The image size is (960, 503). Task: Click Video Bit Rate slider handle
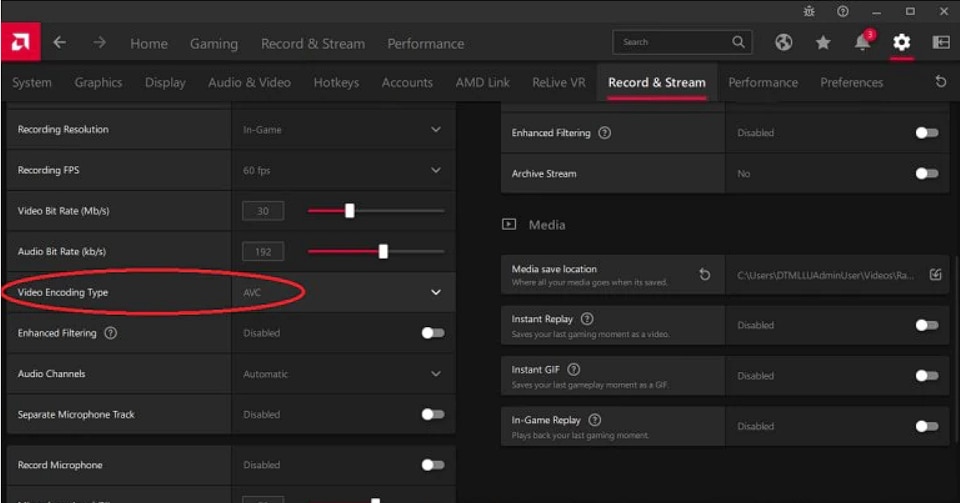point(350,211)
